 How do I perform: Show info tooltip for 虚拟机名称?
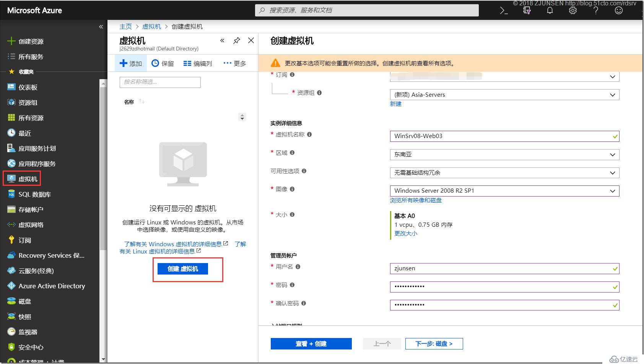309,135
